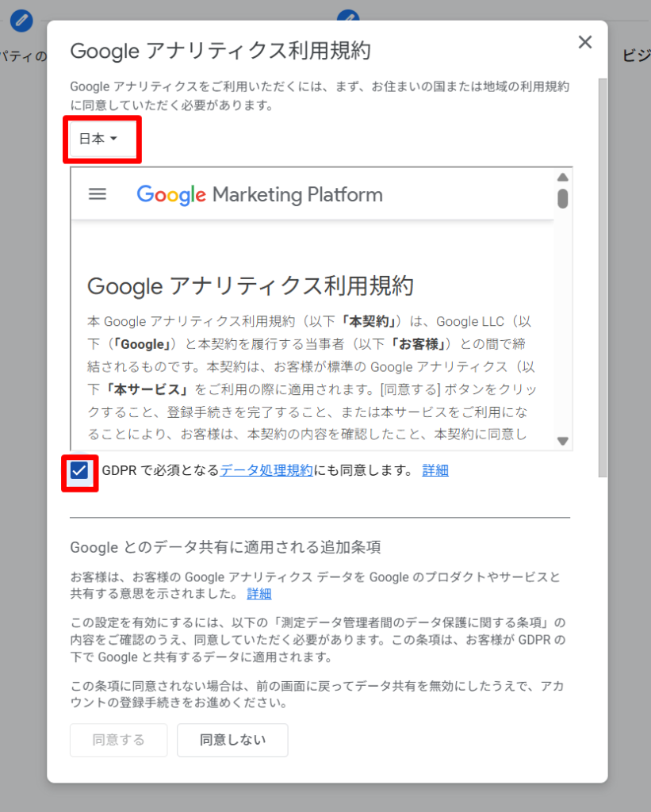Click the 同意する button
Screen dimensions: 651x812
119,740
